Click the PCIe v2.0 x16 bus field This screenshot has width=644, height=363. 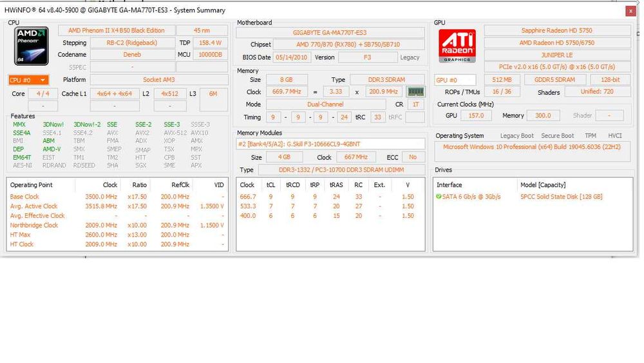557,67
